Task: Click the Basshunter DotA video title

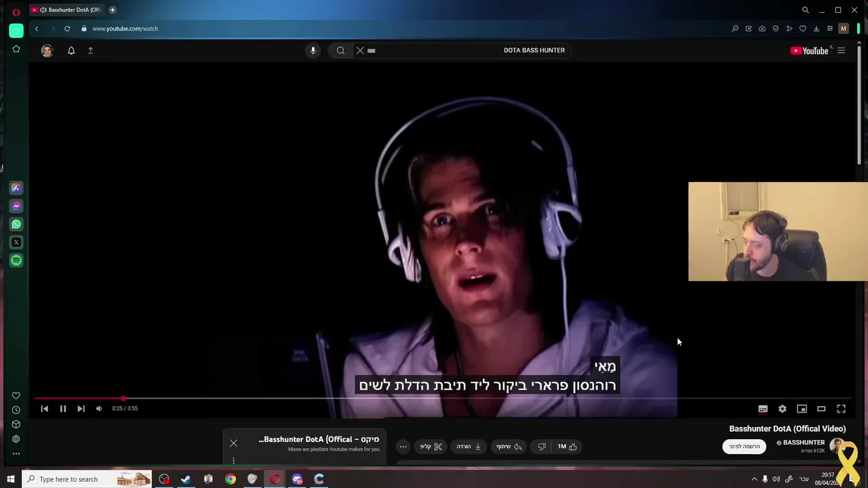Action: pyautogui.click(x=787, y=428)
